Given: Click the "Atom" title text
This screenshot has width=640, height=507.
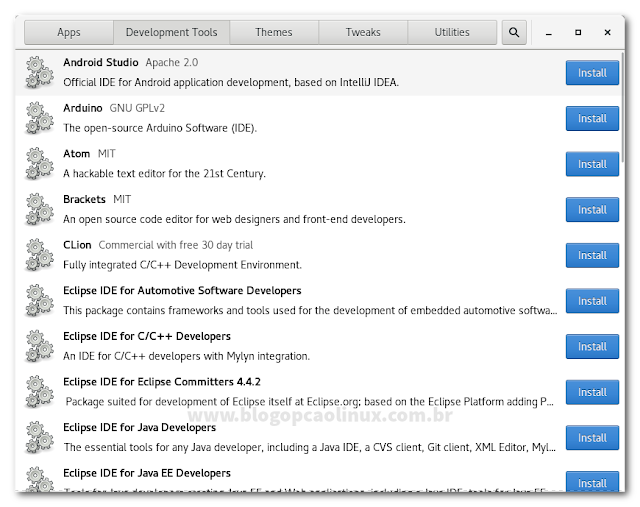Looking at the screenshot, I should 77,154.
